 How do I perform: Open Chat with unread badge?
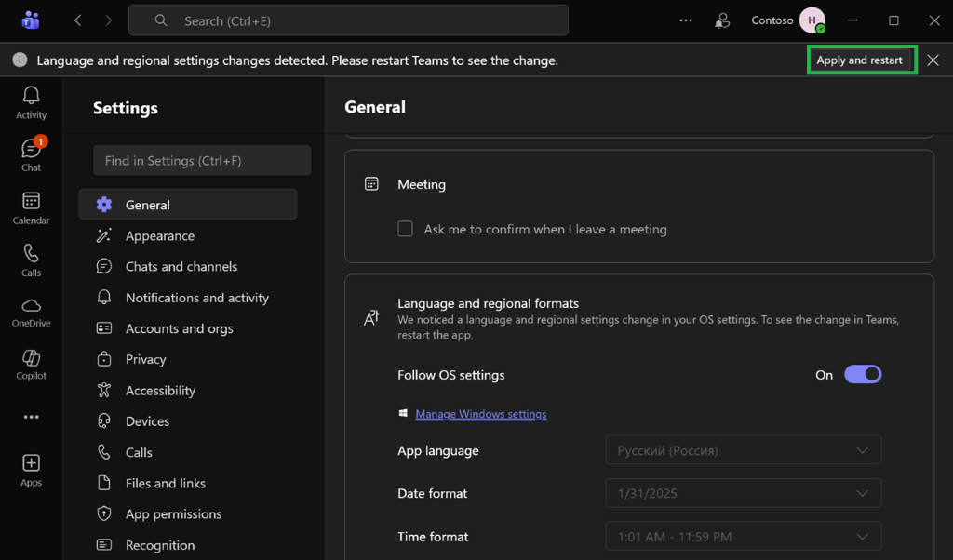pyautogui.click(x=31, y=154)
